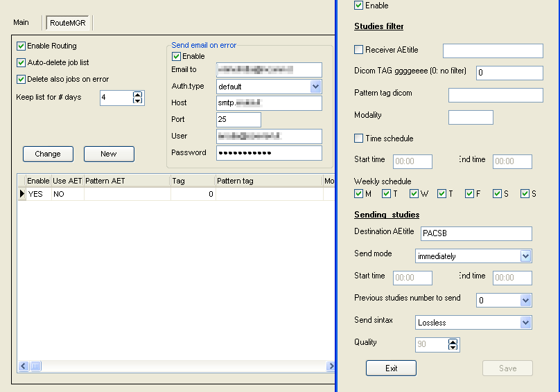Toggle the top Enable checkbox in the right panel
The height and width of the screenshot is (392, 560).
click(358, 6)
